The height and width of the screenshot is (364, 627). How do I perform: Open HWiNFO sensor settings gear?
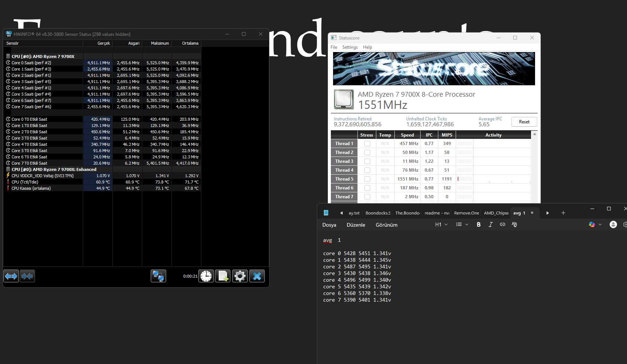(x=240, y=276)
